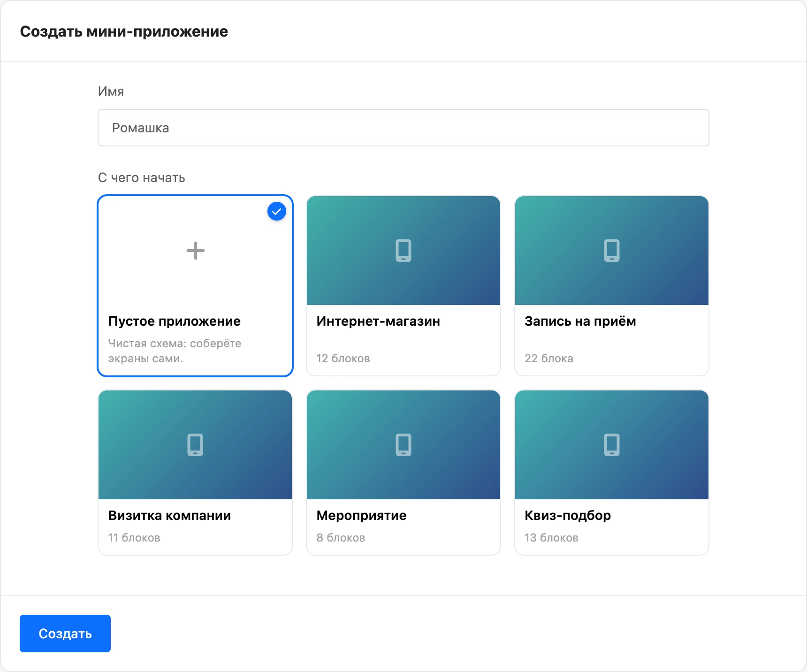Click the 8 блоков label
The width and height of the screenshot is (807, 672).
341,538
